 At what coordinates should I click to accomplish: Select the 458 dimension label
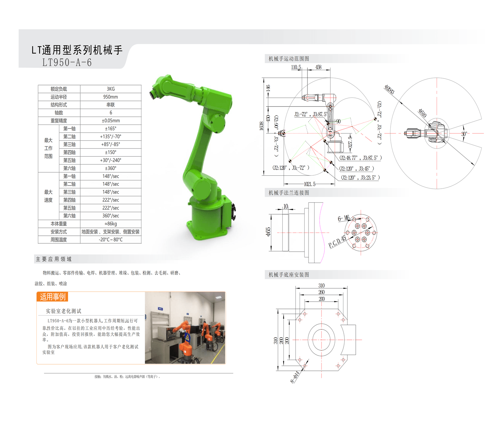pyautogui.click(x=318, y=67)
